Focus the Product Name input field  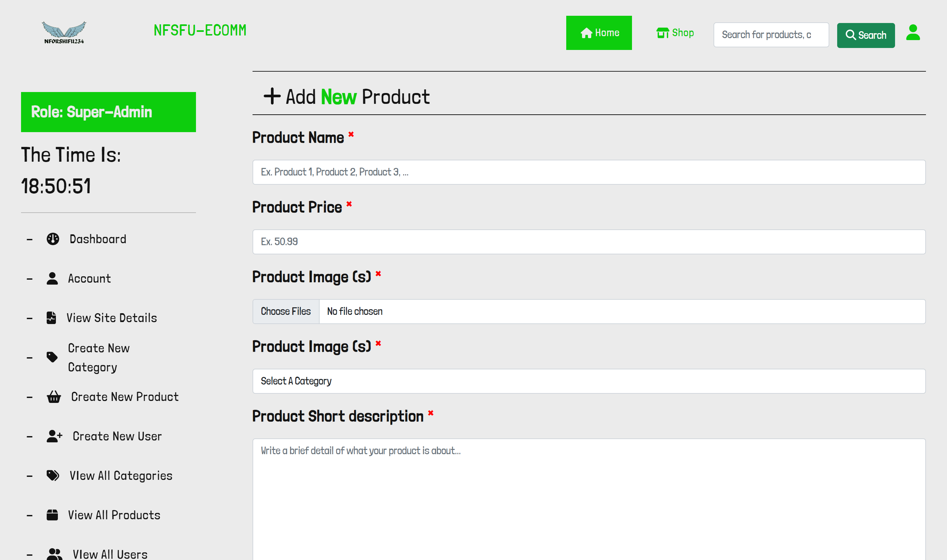[589, 172]
